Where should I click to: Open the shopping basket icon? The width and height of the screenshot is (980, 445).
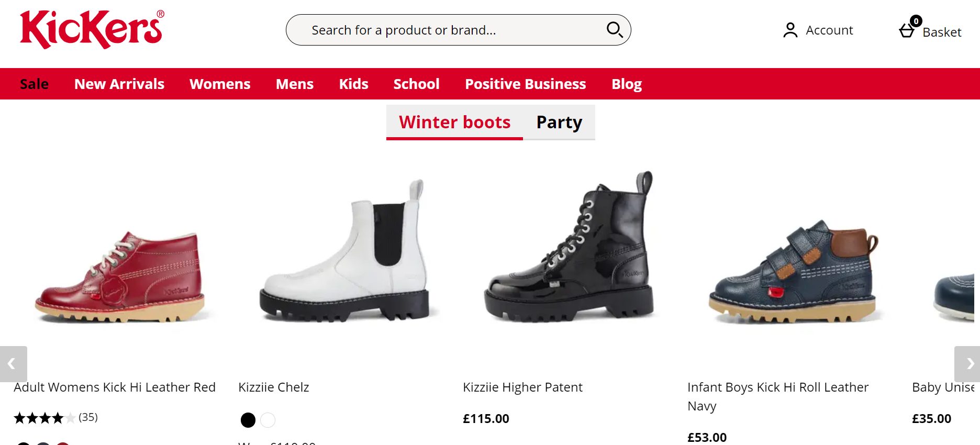pos(907,31)
